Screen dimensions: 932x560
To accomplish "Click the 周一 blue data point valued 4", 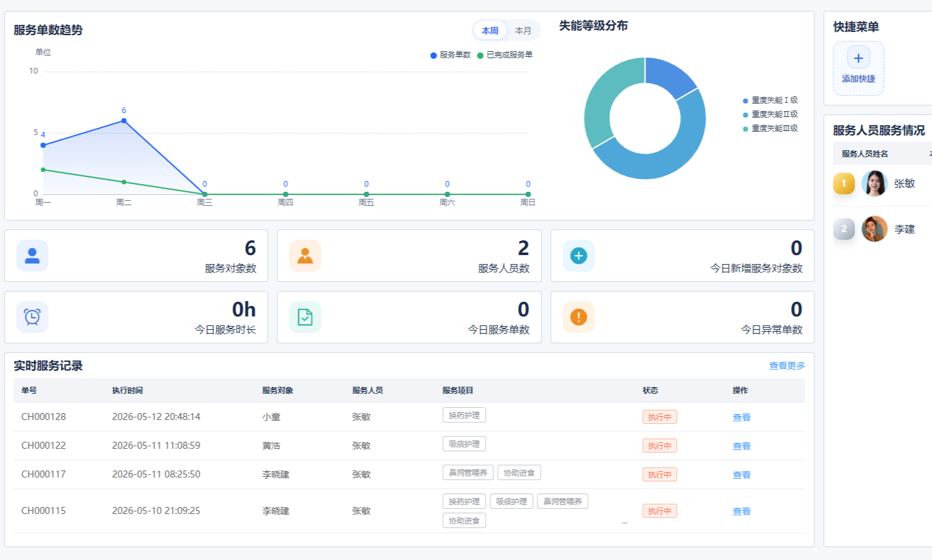I will tap(43, 145).
